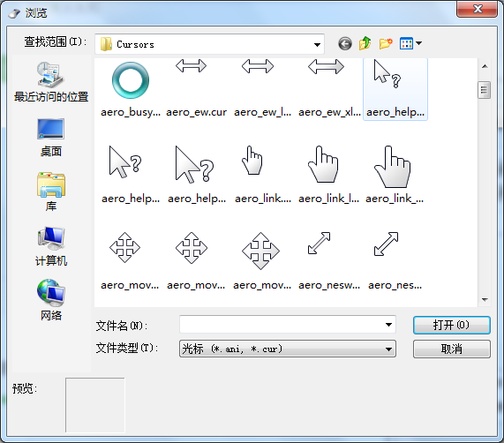The height and width of the screenshot is (443, 504).
Task: Expand the file name (文件名) dropdown
Action: click(x=388, y=325)
